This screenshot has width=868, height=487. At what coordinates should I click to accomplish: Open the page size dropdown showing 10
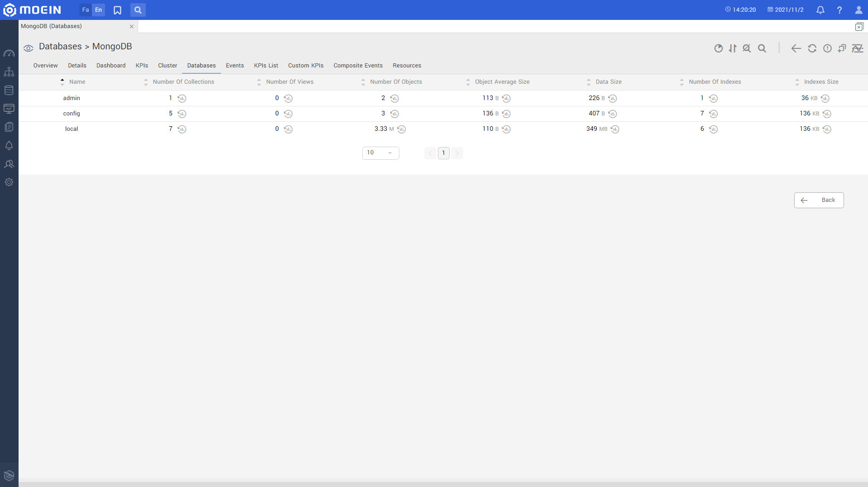[381, 153]
